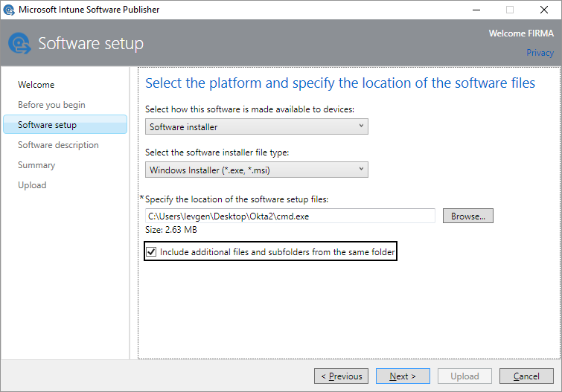This screenshot has height=392, width=562.
Task: Toggle Include additional files and subfolders checkbox
Action: pyautogui.click(x=151, y=251)
